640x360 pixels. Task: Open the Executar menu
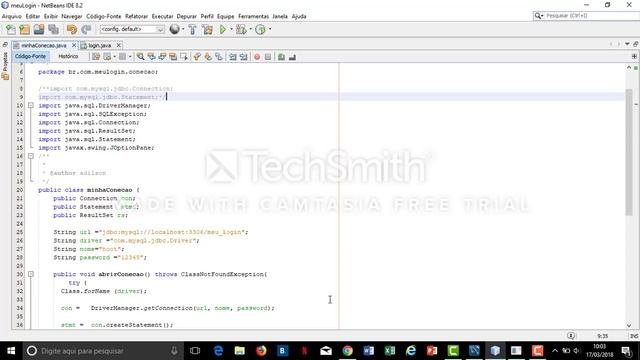coord(162,16)
